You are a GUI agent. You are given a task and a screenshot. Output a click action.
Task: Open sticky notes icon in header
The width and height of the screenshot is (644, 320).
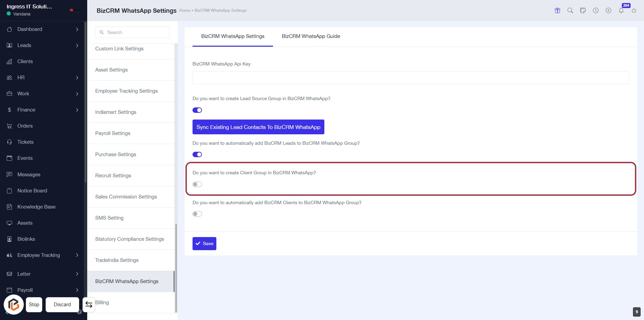[x=583, y=10]
